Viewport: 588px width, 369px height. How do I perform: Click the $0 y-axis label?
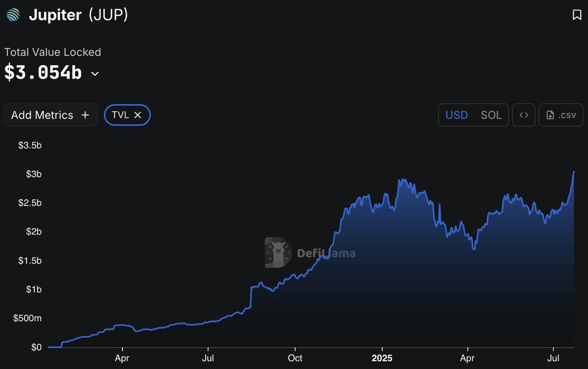(36, 347)
